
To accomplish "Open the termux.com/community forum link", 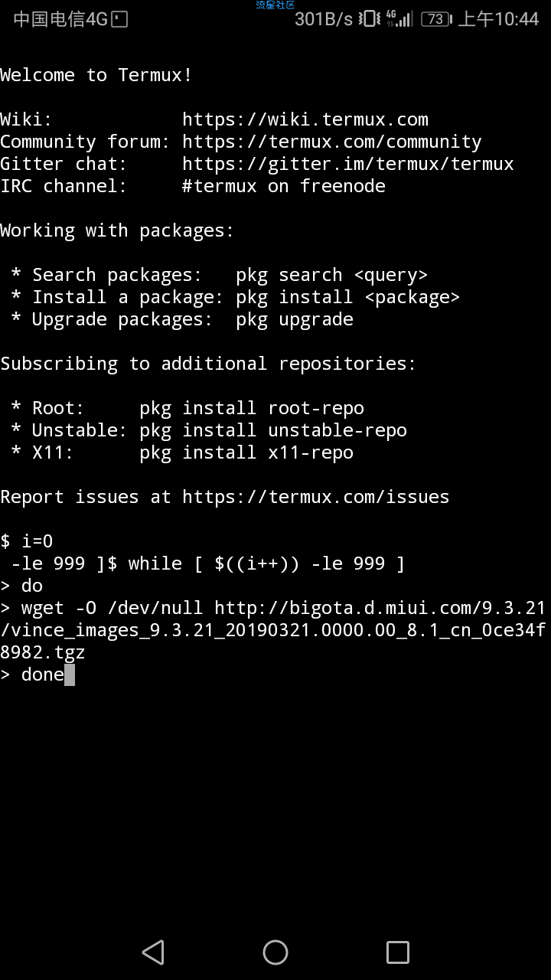I will pos(332,142).
